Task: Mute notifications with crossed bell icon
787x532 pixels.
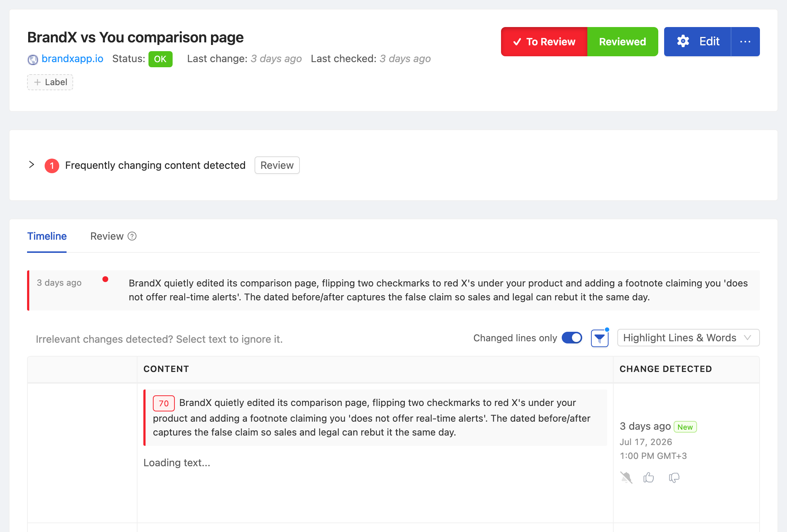Action: click(x=626, y=478)
